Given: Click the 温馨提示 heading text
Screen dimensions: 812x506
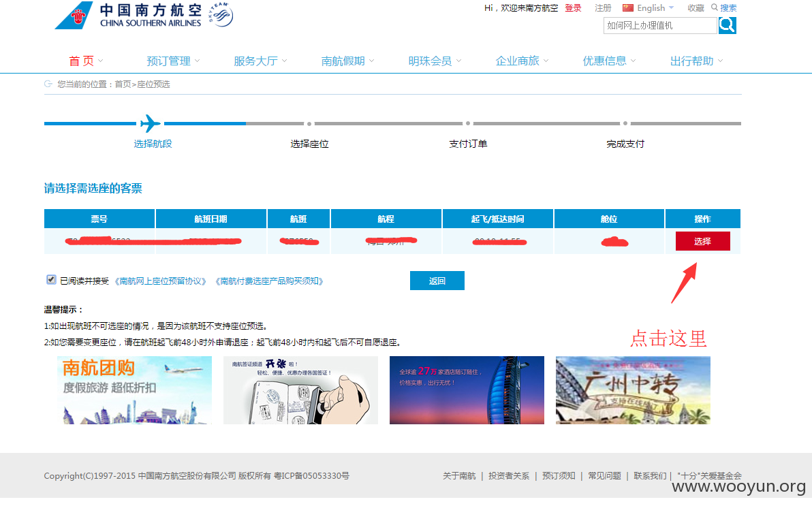Looking at the screenshot, I should coord(63,309).
